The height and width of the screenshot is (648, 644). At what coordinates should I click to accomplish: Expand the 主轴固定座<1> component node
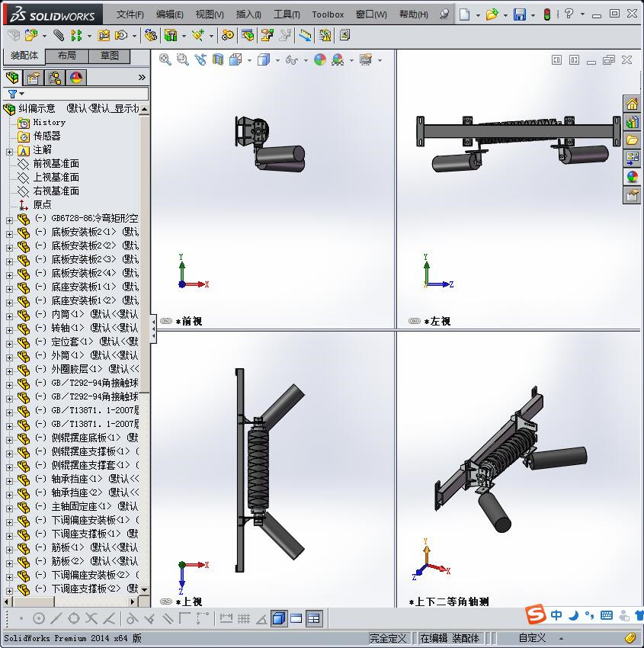pos(9,508)
